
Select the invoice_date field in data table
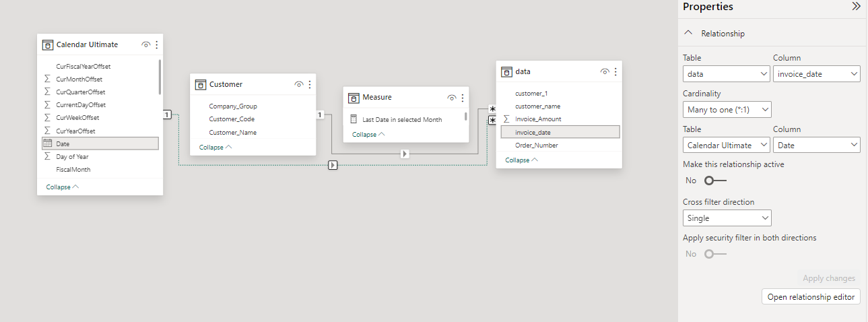560,132
